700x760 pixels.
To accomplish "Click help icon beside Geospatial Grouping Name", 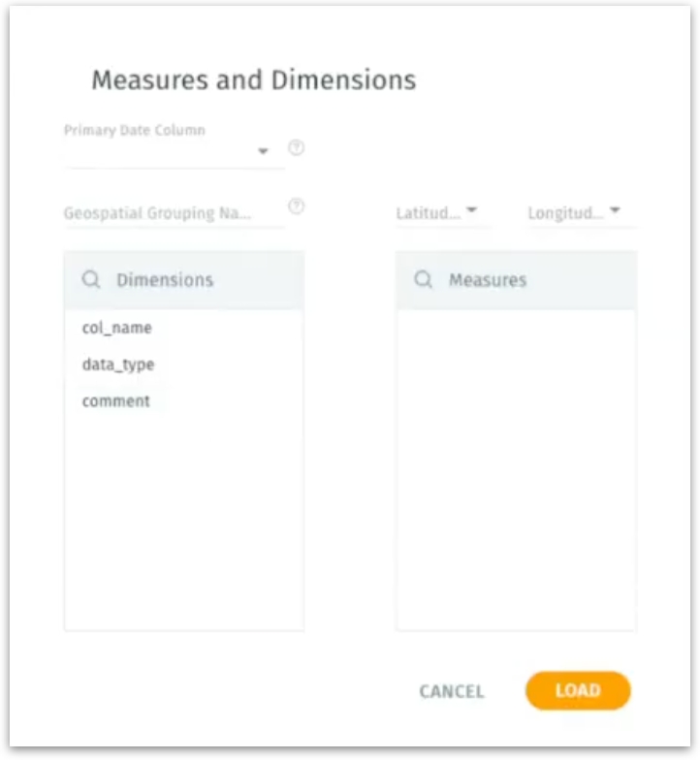I will (297, 206).
